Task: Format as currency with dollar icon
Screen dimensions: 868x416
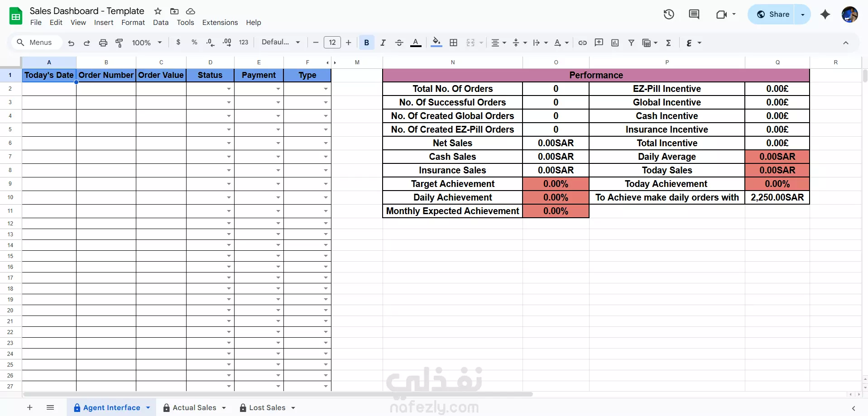Action: (178, 42)
